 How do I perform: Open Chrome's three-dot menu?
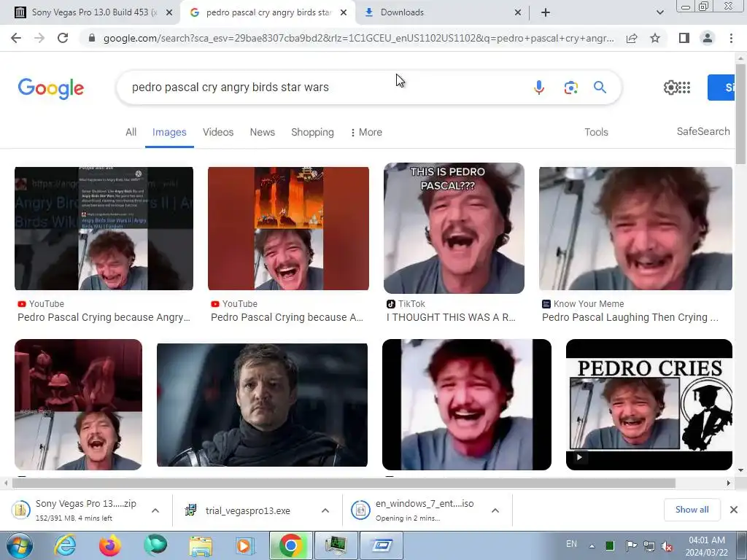(731, 38)
